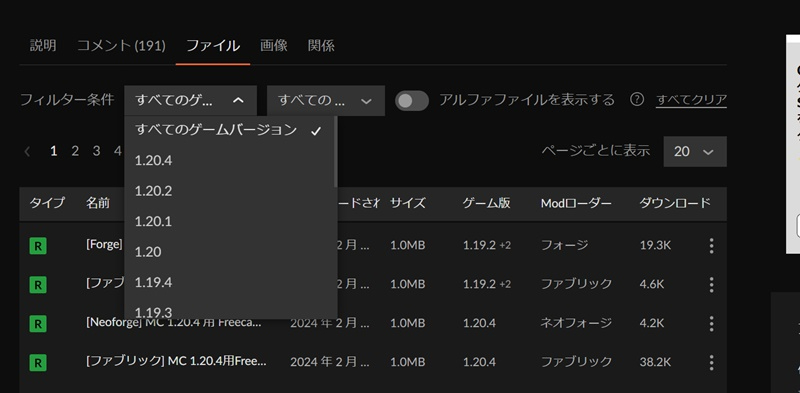Select version 1.20 in dropdown list
Image resolution: width=800 pixels, height=393 pixels.
229,252
